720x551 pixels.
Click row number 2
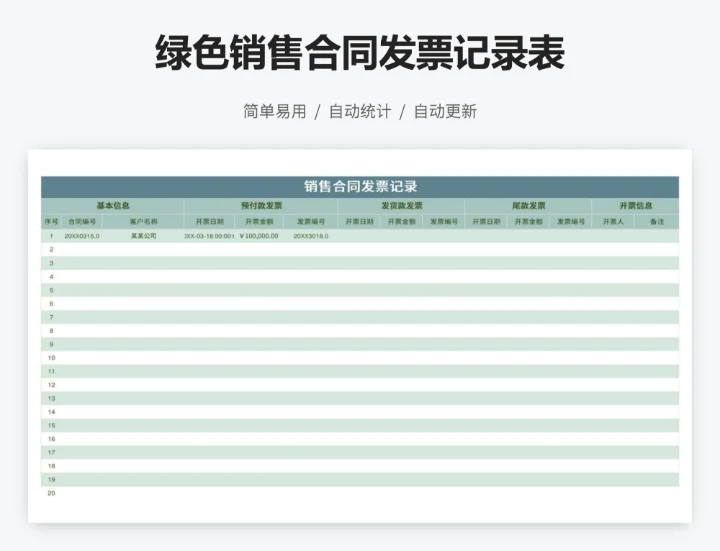(51, 249)
